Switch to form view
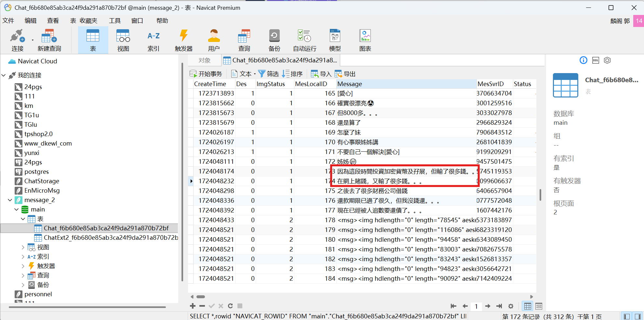The height and width of the screenshot is (320, 644). (539, 306)
